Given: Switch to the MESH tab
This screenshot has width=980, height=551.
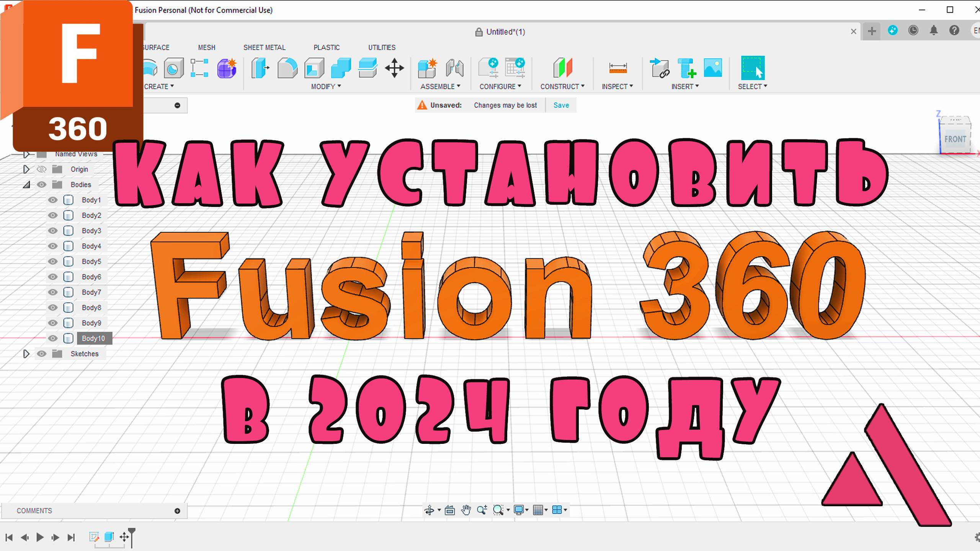Looking at the screenshot, I should [x=206, y=47].
